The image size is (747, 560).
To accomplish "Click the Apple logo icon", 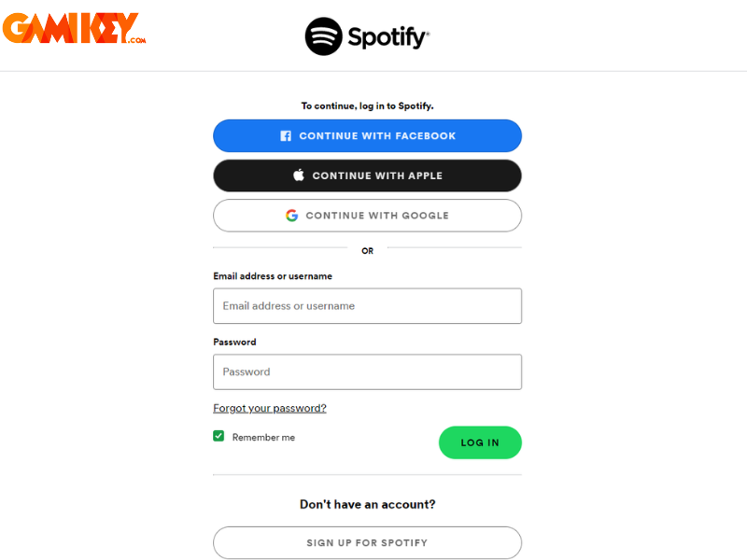I will [299, 175].
